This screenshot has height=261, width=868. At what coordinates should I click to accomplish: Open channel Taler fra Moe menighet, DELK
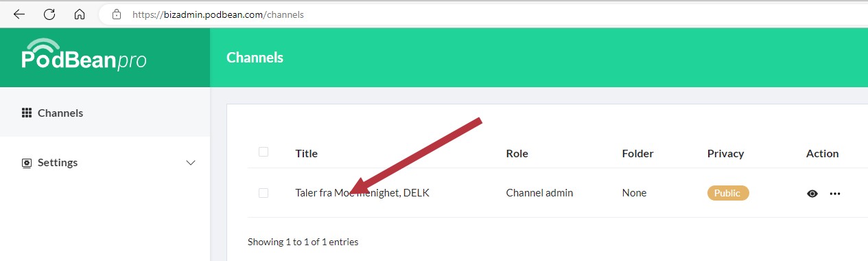[362, 193]
